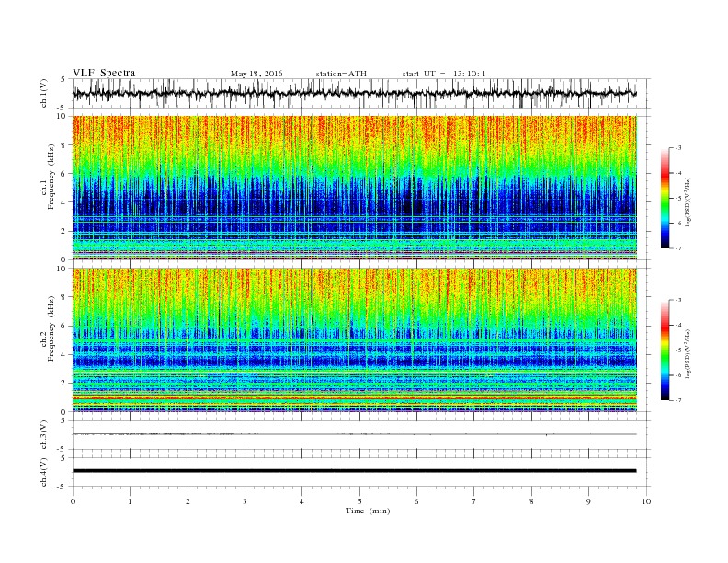Click the "start UT = 13:10:1" header text
Screen dimensions: 728x563
[444, 74]
